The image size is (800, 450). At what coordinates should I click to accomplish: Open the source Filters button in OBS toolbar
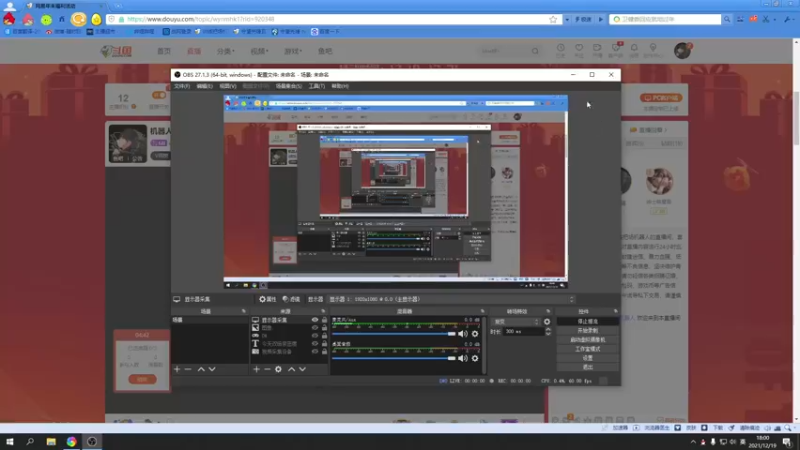(x=291, y=299)
